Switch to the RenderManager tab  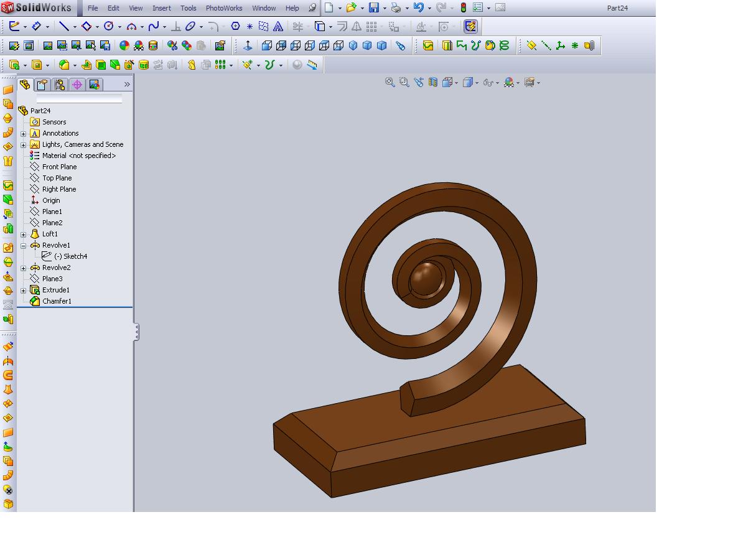[x=95, y=85]
